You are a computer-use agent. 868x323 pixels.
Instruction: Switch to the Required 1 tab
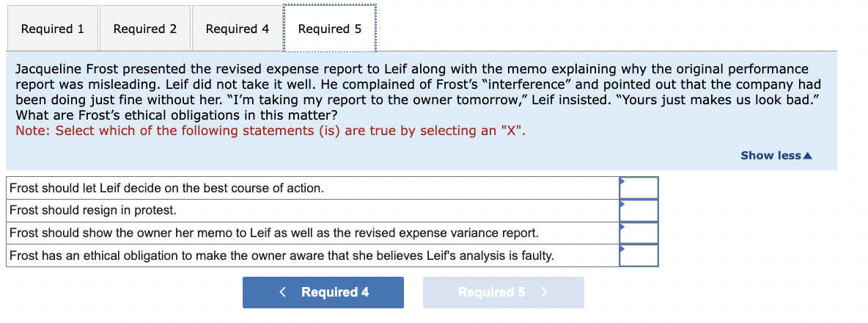[x=52, y=29]
